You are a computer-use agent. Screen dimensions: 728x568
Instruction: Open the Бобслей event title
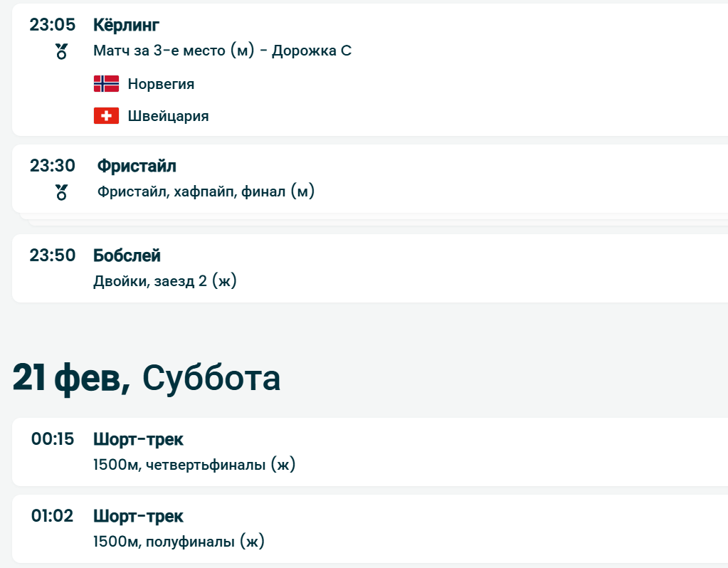127,256
